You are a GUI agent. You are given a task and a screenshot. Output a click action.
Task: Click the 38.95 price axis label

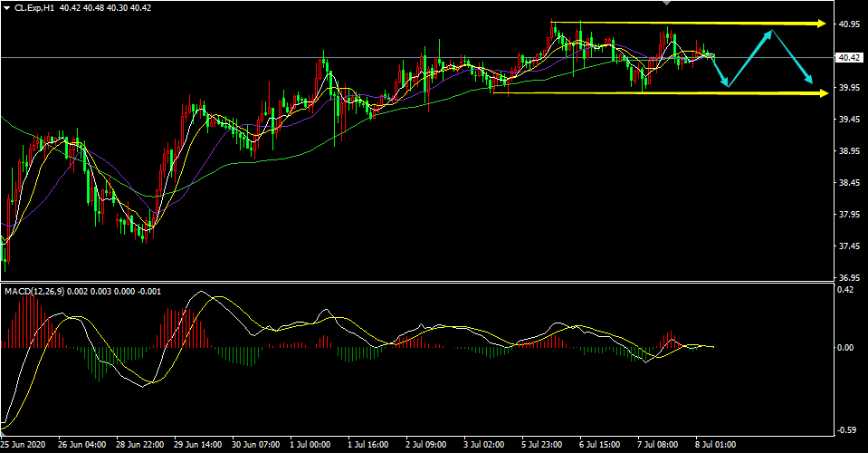coord(850,150)
